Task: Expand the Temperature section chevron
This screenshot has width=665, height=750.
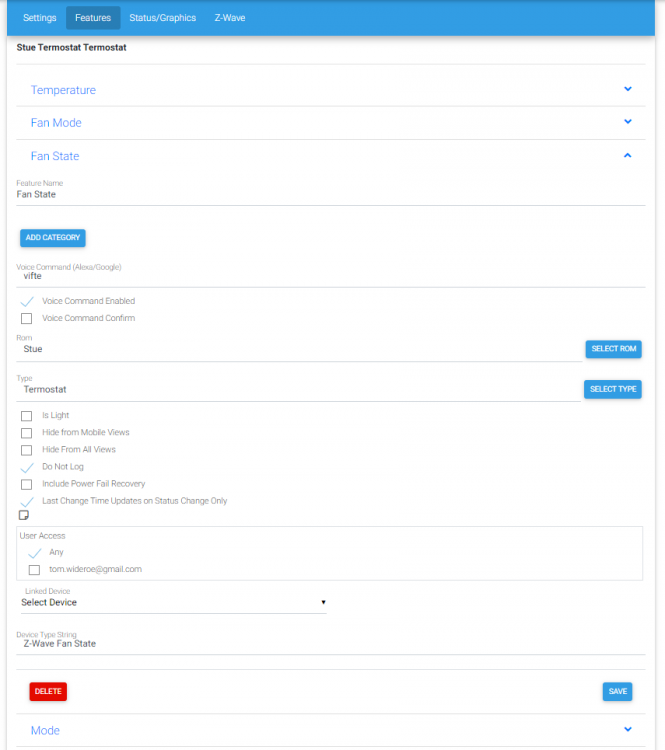Action: tap(628, 89)
